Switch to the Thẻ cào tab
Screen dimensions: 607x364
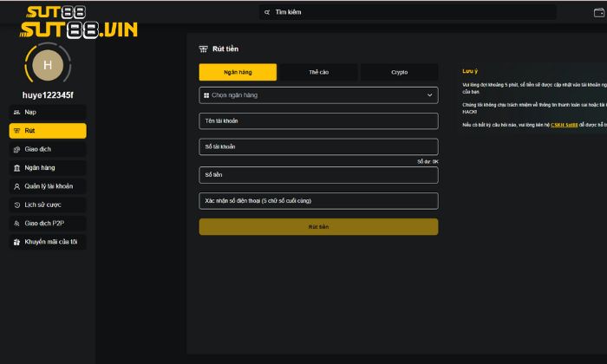318,72
